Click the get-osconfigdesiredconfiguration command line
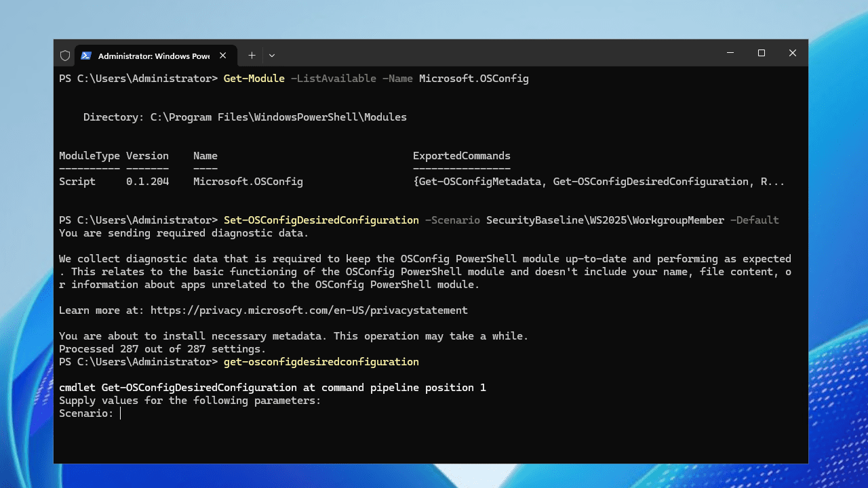This screenshot has width=868, height=488. [x=321, y=362]
